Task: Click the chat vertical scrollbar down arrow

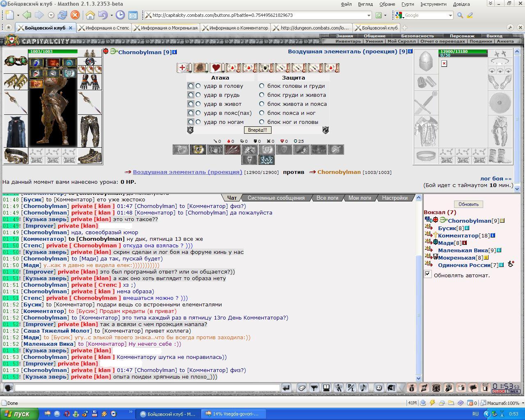Action: pos(418,379)
